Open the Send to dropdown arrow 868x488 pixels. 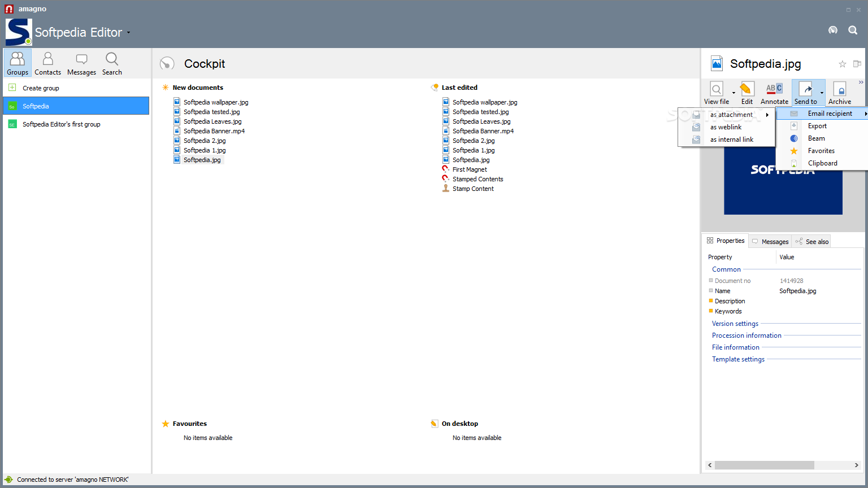coord(822,93)
